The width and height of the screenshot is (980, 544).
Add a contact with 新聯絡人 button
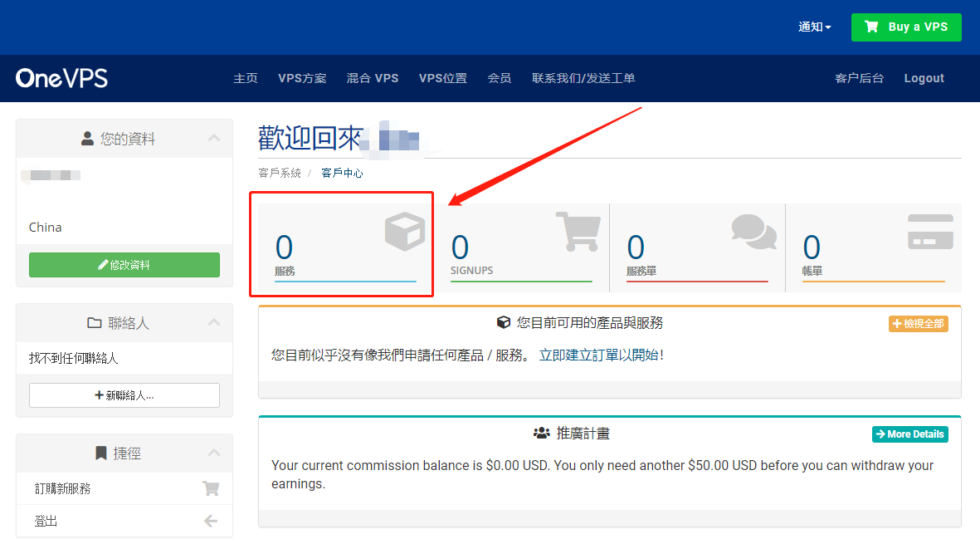coord(124,395)
